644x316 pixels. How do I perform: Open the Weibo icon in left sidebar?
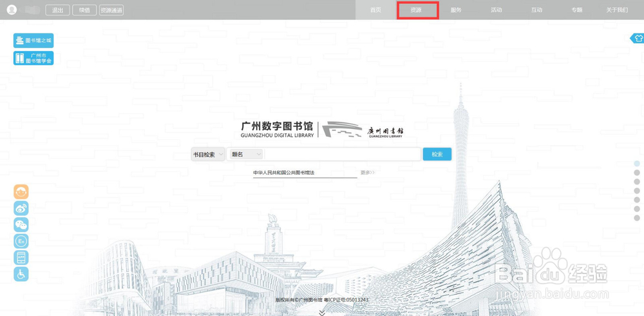click(21, 208)
